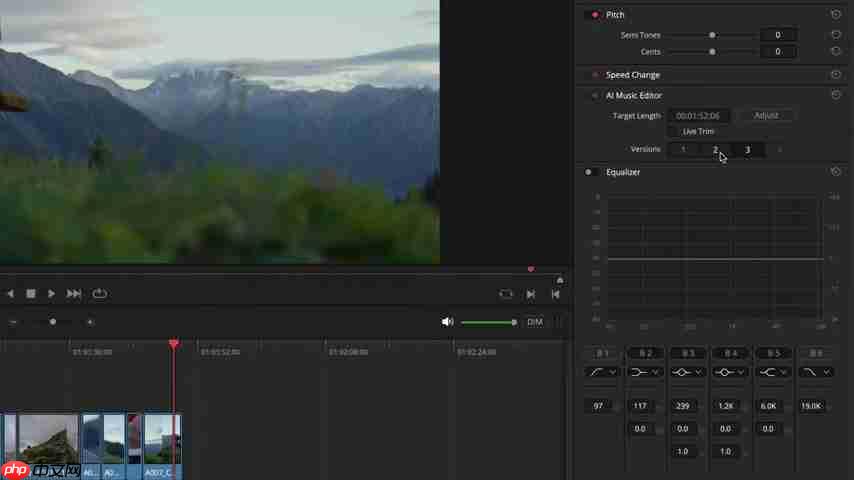Click the loop icon left of the mark in/out buttons
This screenshot has height=480, width=854.
click(505, 294)
